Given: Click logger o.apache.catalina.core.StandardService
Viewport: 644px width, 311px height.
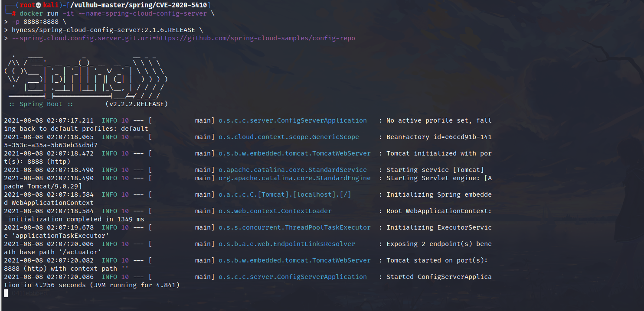Looking at the screenshot, I should pyautogui.click(x=293, y=170).
